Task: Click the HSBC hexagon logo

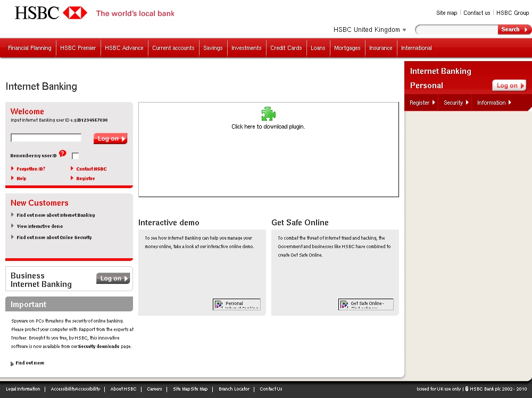Action: click(75, 13)
